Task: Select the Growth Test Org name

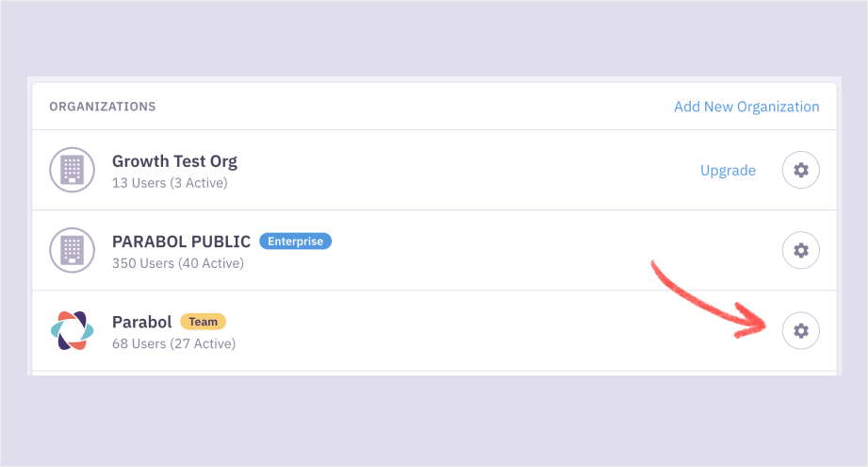Action: pyautogui.click(x=174, y=161)
